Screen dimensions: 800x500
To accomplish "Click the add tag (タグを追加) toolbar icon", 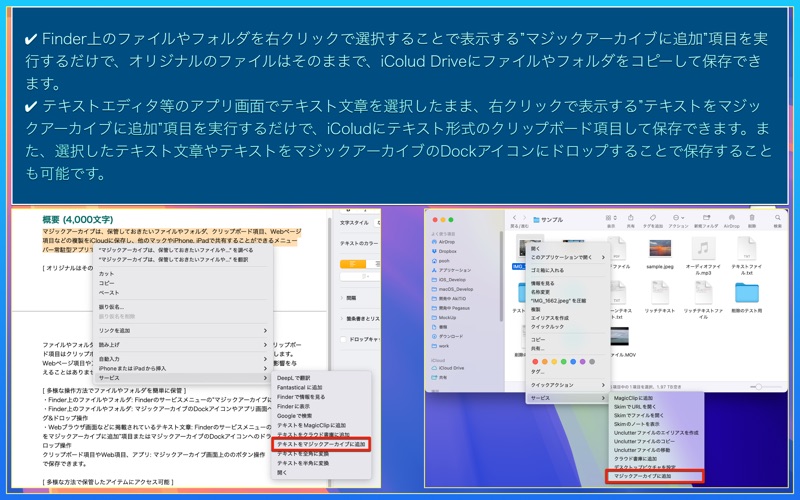I will pyautogui.click(x=653, y=218).
